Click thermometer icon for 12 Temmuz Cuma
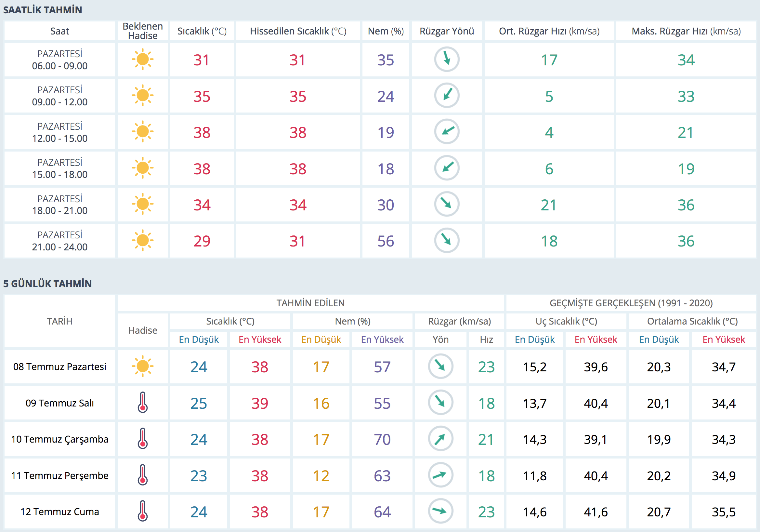The image size is (760, 532). [x=143, y=511]
